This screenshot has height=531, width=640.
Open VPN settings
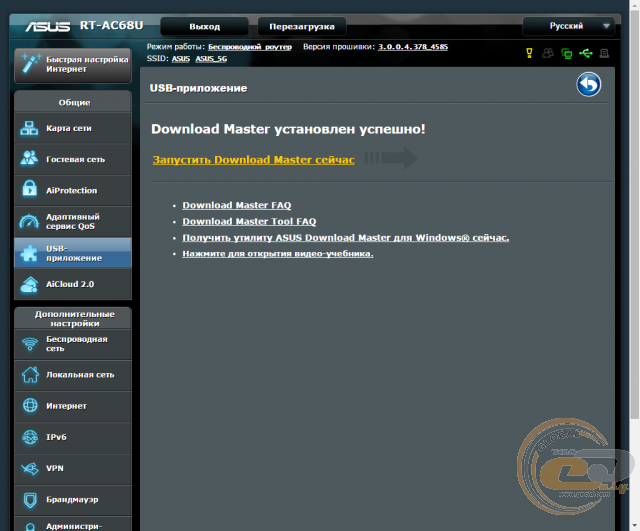[x=73, y=469]
